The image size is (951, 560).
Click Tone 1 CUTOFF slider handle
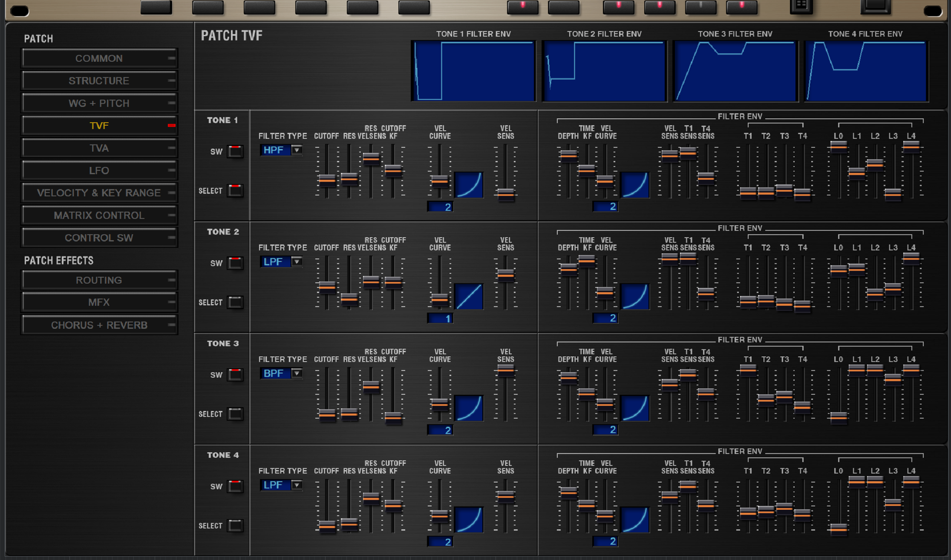click(327, 180)
